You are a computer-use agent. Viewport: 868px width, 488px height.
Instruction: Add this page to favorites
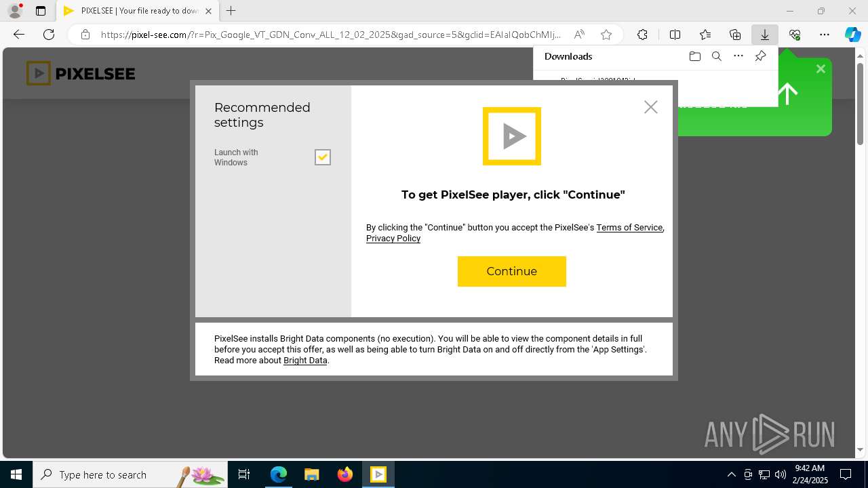(x=606, y=35)
